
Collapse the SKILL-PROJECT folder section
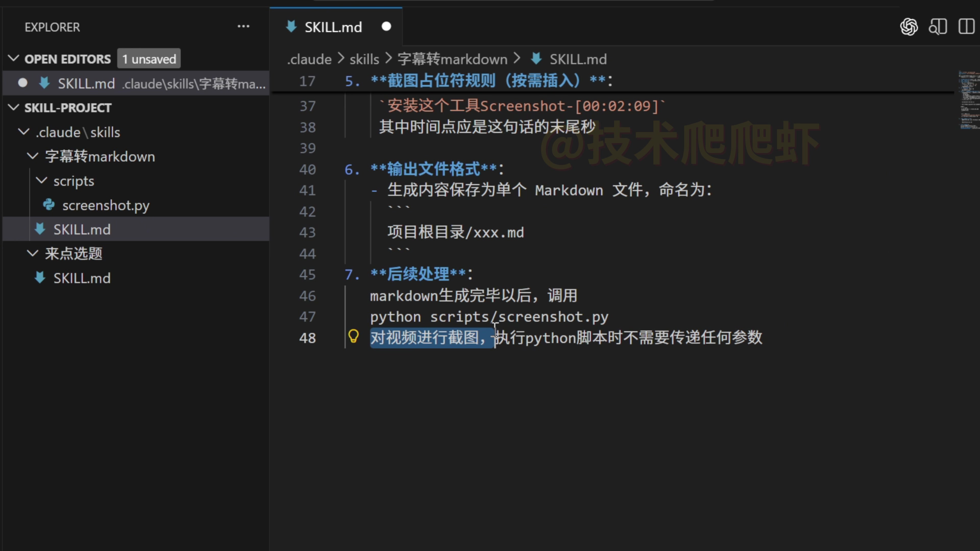(14, 108)
